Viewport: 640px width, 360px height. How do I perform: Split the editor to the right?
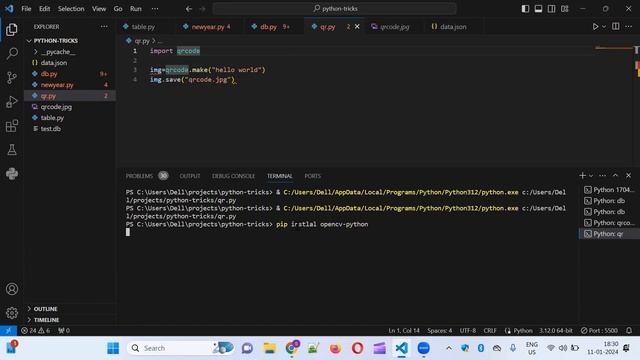(616, 27)
